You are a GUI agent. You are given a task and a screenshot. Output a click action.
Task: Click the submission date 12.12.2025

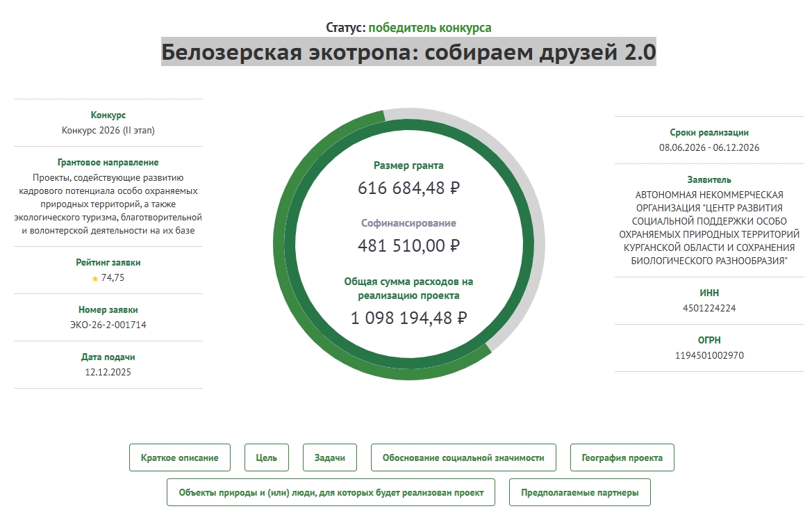click(x=108, y=372)
